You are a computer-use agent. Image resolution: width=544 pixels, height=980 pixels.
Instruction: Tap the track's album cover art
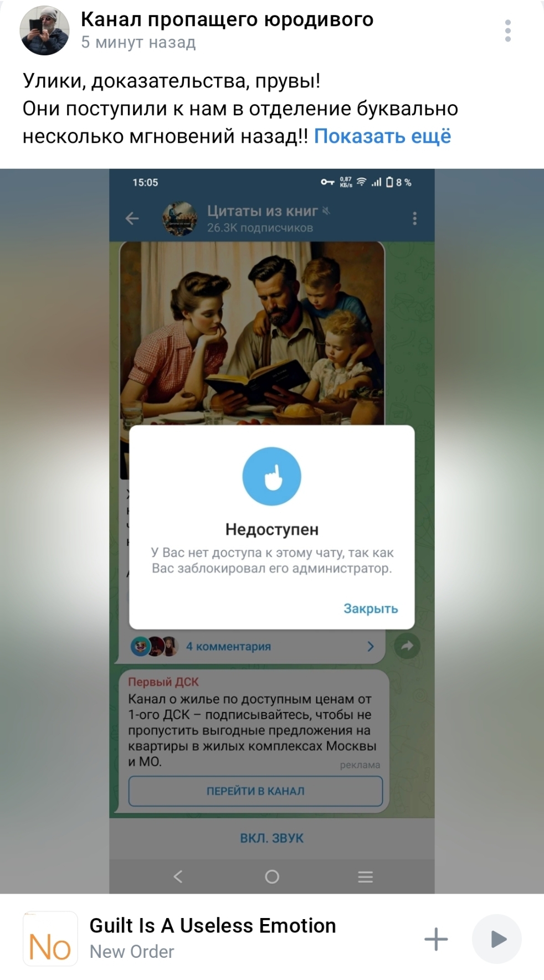pos(50,938)
